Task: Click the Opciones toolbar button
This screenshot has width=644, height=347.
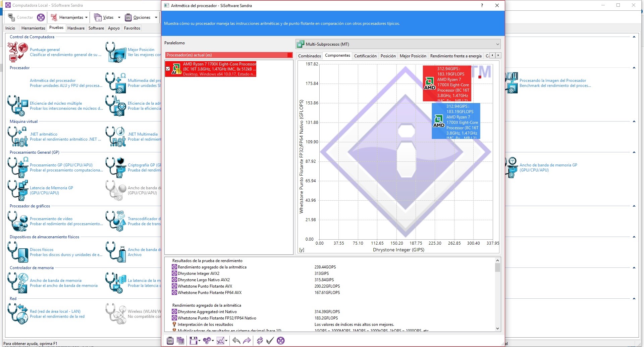Action: (x=138, y=17)
